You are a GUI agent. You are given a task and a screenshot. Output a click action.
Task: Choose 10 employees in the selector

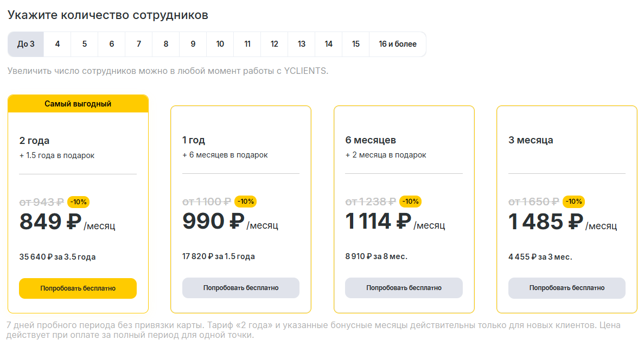pos(220,44)
